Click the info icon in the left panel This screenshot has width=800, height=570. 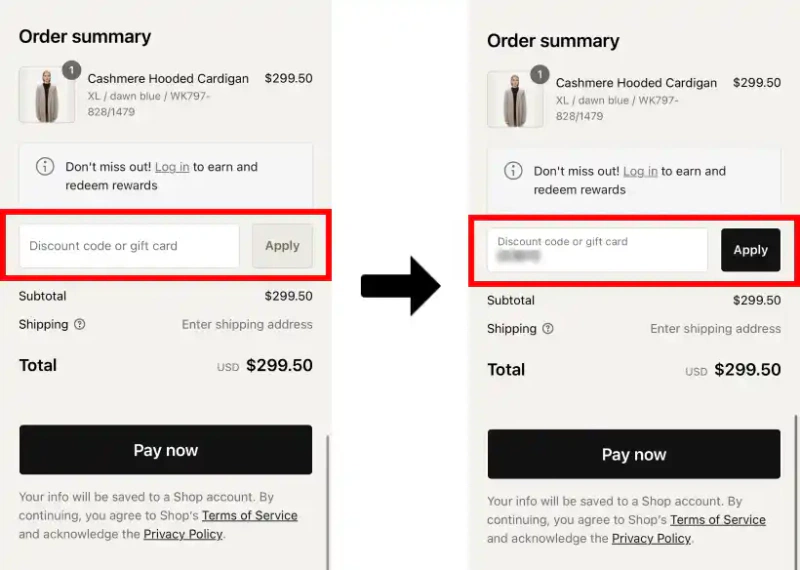point(45,167)
